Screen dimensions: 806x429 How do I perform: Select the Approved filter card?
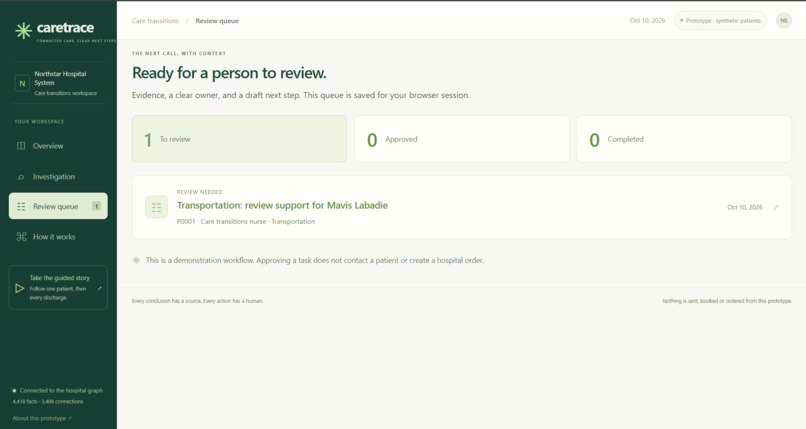[x=462, y=139]
